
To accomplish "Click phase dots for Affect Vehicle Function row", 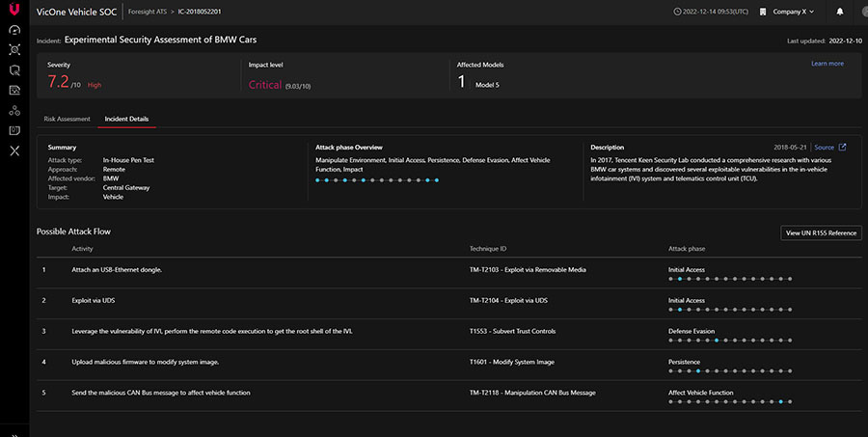I will tap(730, 401).
